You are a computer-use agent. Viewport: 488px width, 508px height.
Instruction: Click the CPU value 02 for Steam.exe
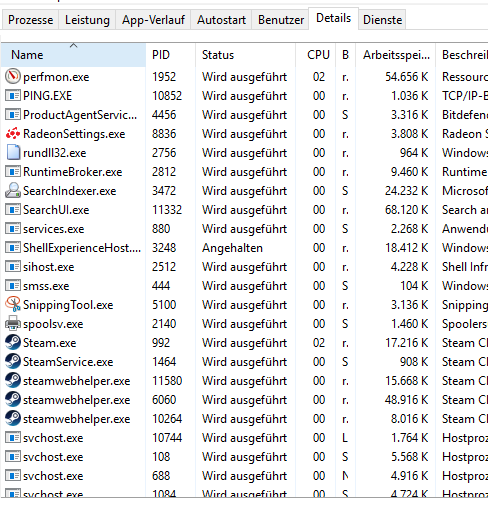pos(319,343)
